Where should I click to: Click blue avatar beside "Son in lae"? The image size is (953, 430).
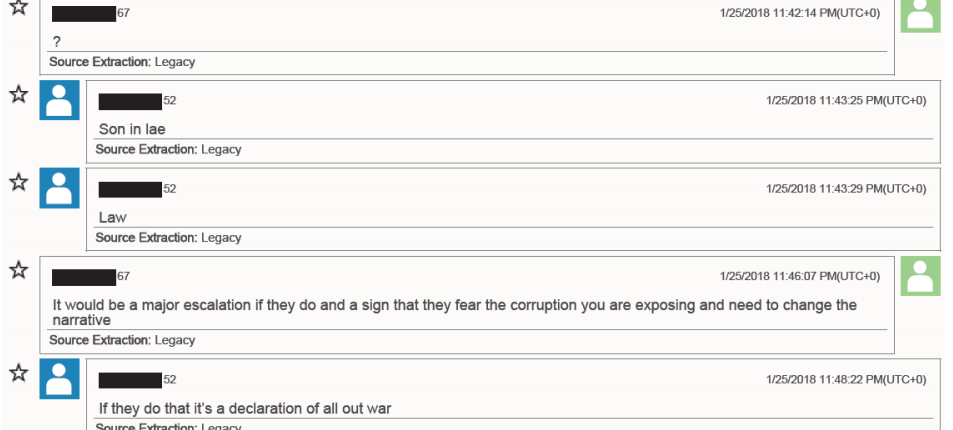click(60, 100)
